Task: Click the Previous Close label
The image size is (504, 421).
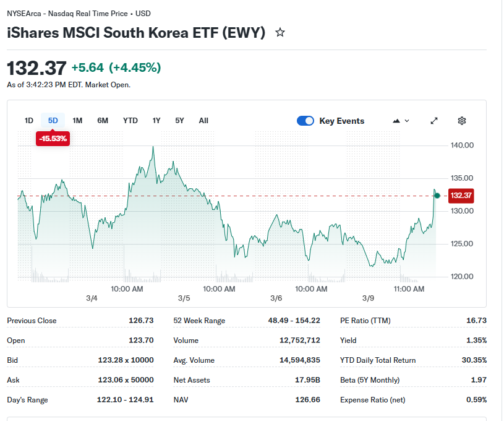Action: pyautogui.click(x=32, y=321)
